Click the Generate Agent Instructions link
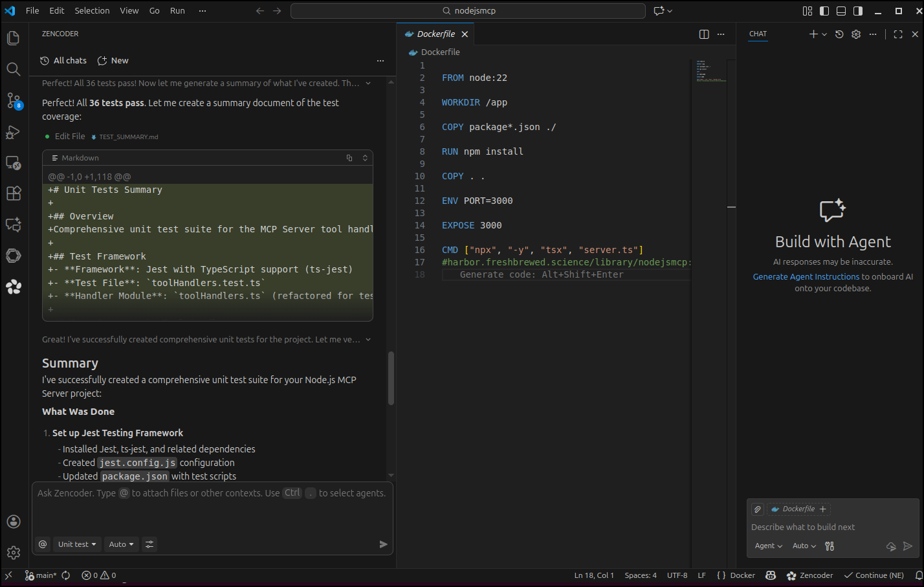The width and height of the screenshot is (924, 587). 806,276
